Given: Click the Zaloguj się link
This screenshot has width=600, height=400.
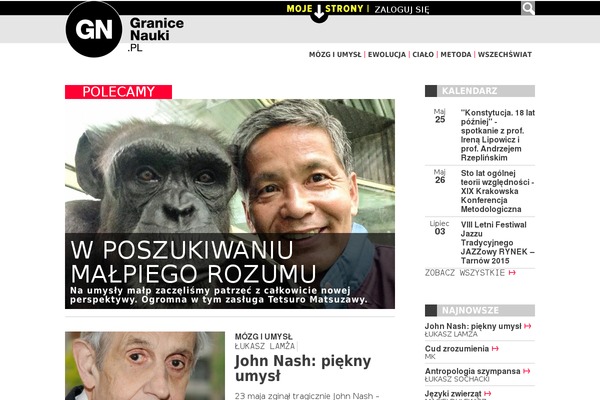Looking at the screenshot, I should tap(402, 10).
